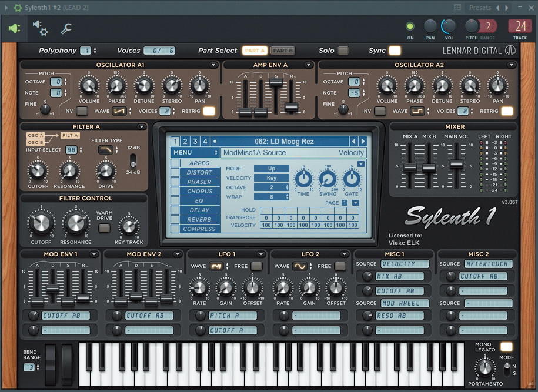This screenshot has height=392, width=538.
Task: Click the LCD next preset arrow
Action: (363, 141)
